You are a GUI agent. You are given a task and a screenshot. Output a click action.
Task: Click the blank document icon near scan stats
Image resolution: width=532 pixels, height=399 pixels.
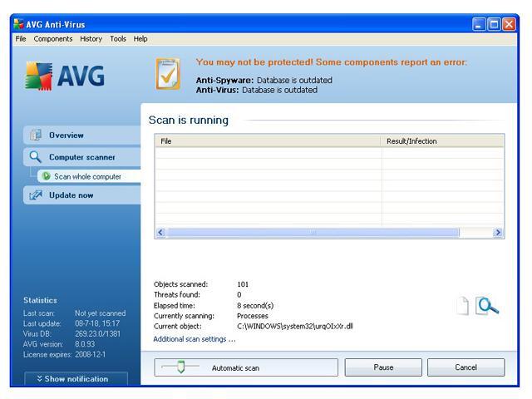[463, 305]
